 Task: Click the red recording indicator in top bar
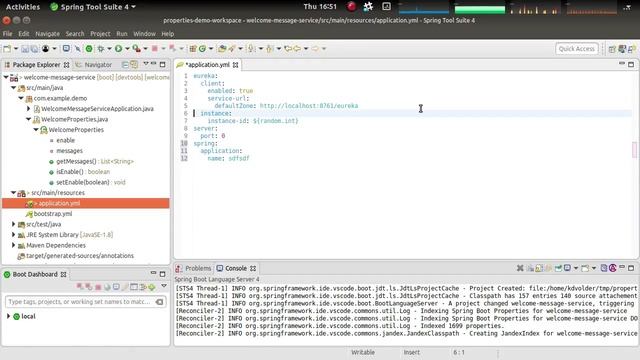[351, 7]
